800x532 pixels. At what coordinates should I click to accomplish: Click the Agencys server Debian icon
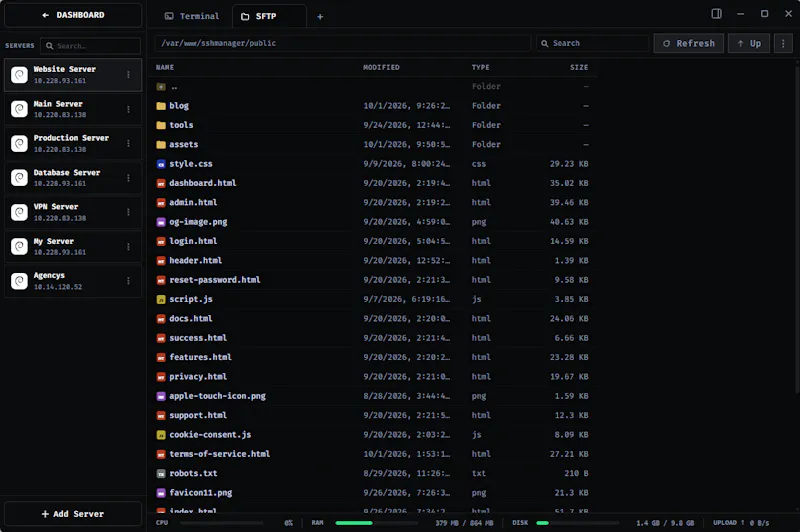(x=19, y=281)
